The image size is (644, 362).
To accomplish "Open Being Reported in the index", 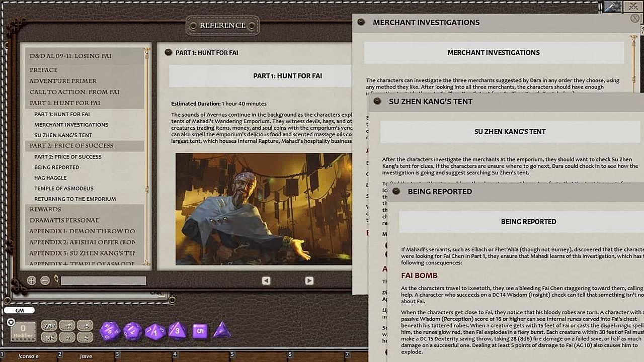I will 57,167.
